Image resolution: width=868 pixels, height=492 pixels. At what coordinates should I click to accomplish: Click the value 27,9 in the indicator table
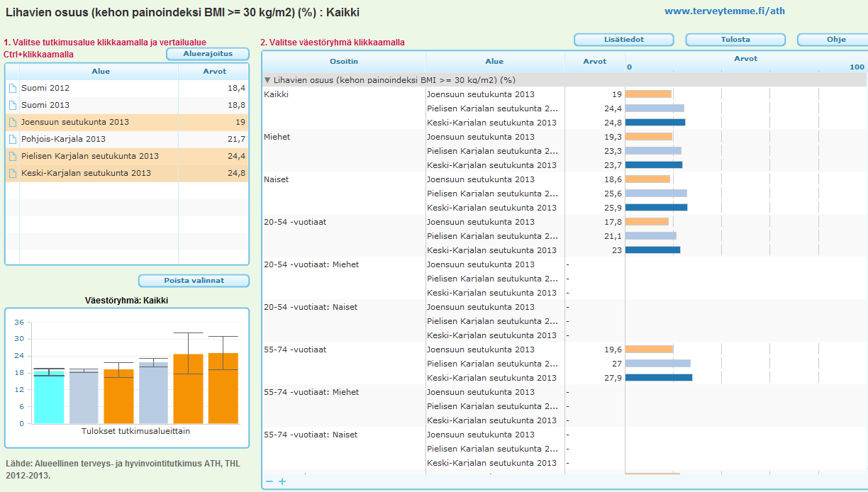pos(613,378)
